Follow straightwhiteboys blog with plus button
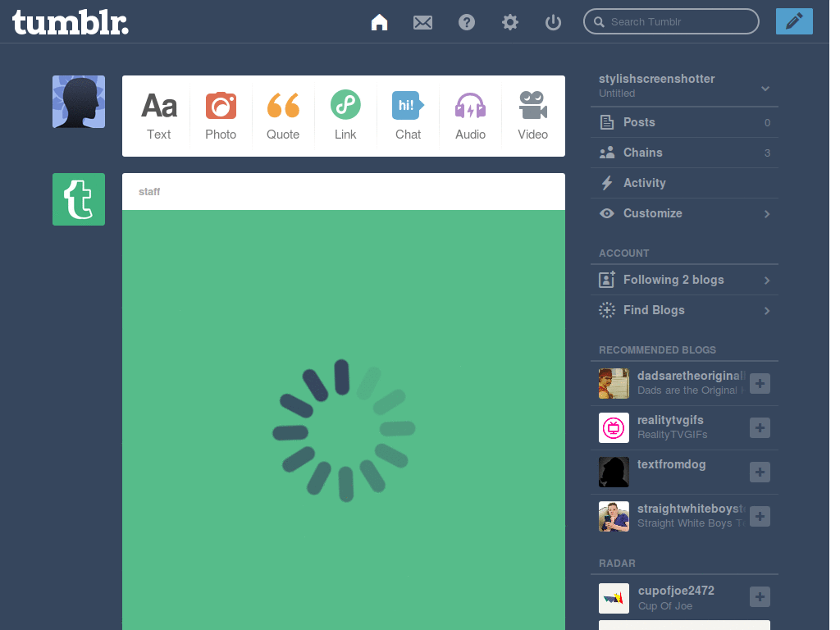 coord(760,517)
